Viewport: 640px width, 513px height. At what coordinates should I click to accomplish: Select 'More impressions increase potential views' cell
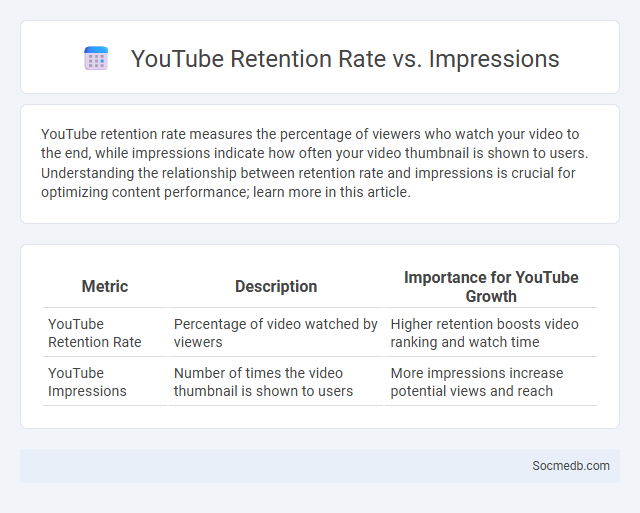tap(491, 382)
